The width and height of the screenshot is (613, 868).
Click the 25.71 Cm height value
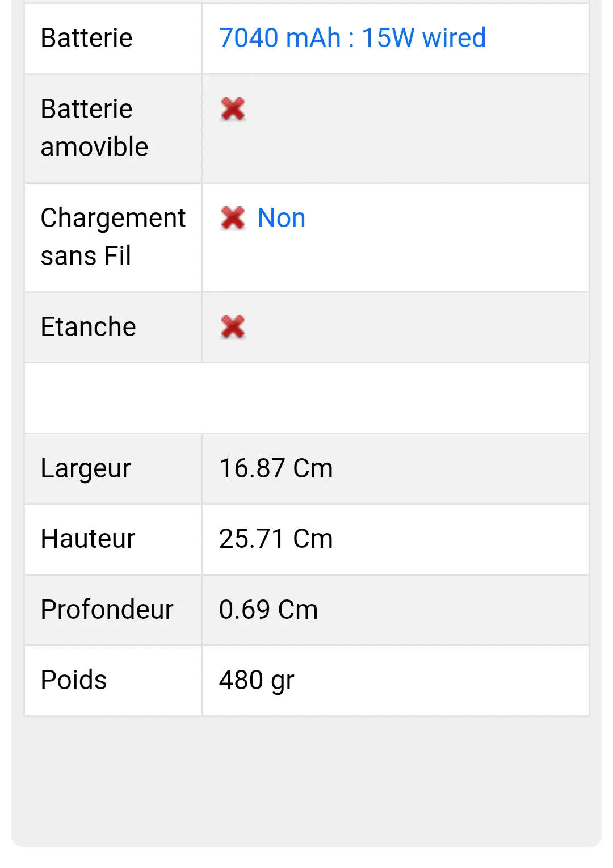[x=276, y=539]
